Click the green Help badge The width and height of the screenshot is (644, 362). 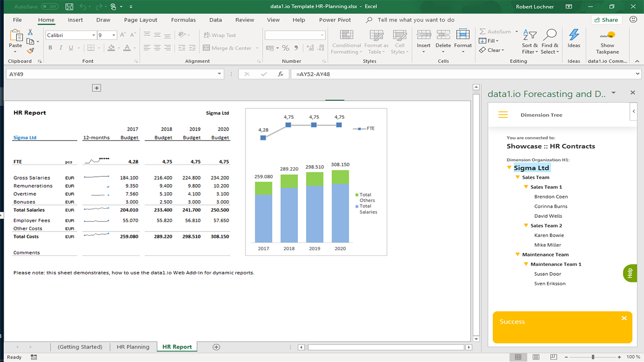point(629,273)
